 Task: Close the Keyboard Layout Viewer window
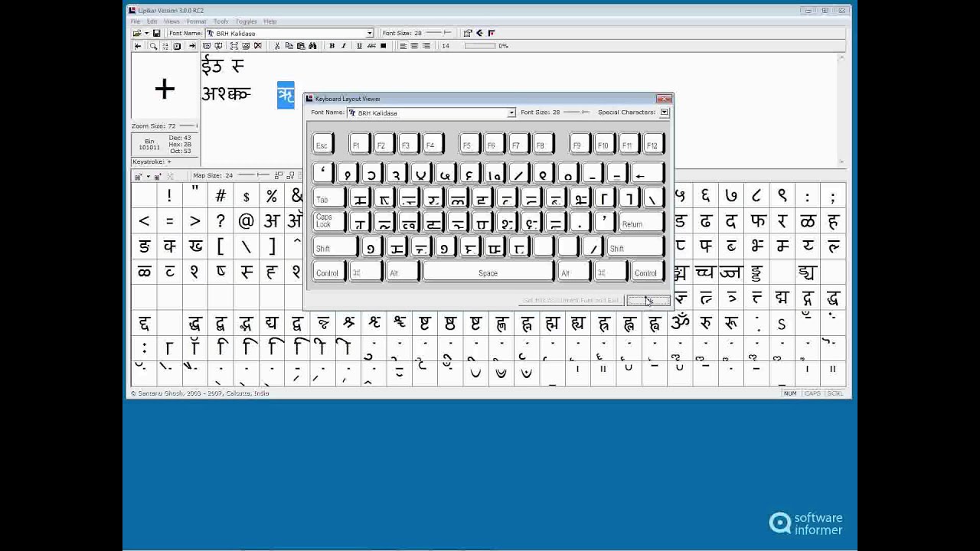pos(664,99)
